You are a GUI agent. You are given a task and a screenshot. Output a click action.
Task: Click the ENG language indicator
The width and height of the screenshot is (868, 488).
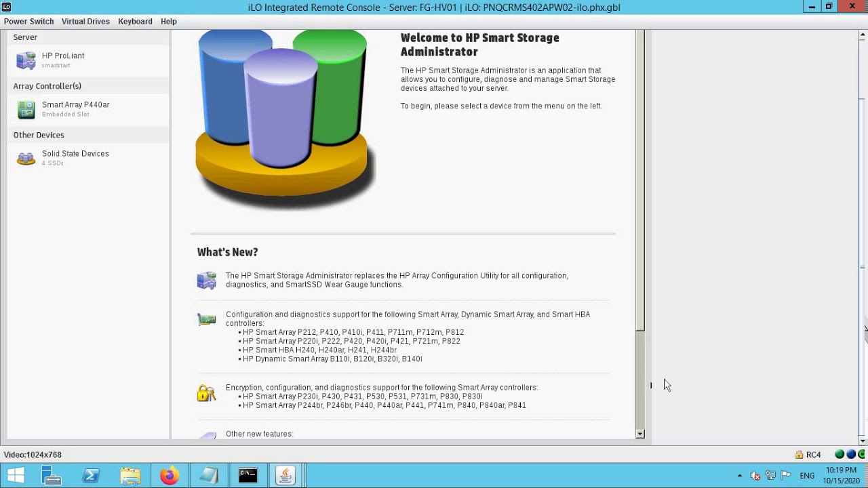[807, 476]
